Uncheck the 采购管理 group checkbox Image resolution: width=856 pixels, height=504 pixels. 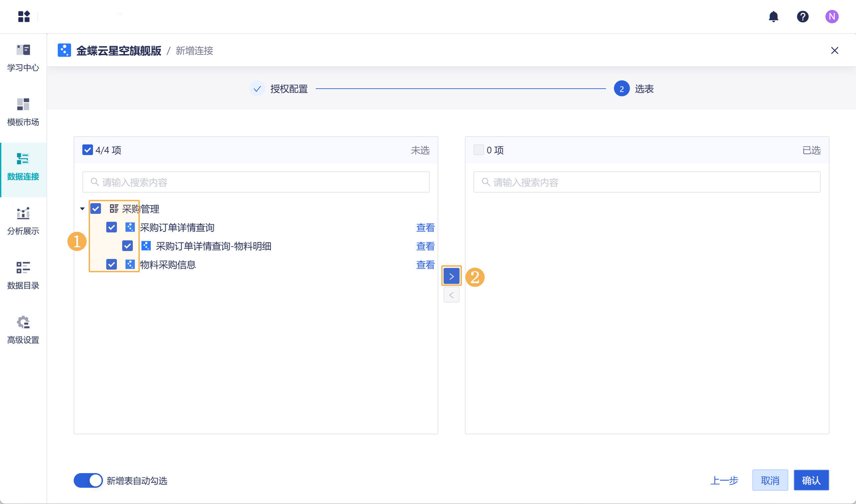[x=96, y=209]
